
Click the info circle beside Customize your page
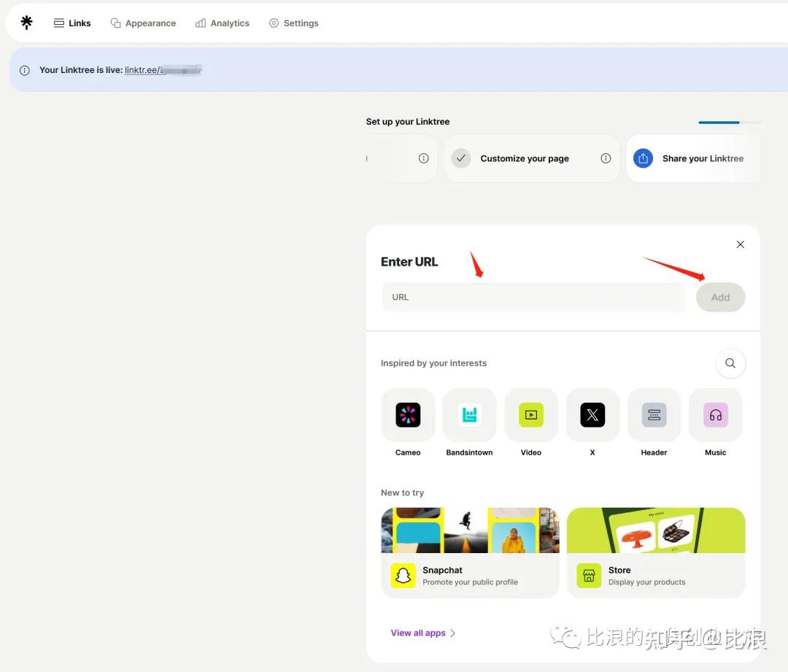pyautogui.click(x=606, y=158)
